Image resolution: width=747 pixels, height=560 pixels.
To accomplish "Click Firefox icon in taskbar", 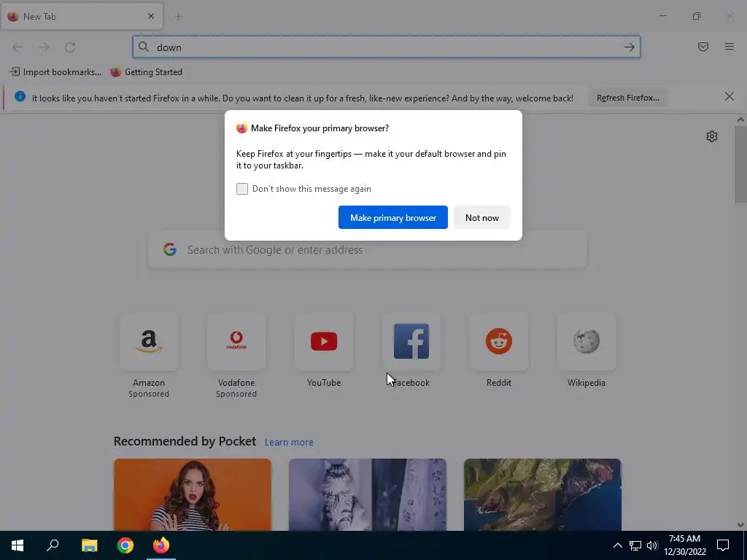I will pyautogui.click(x=161, y=545).
